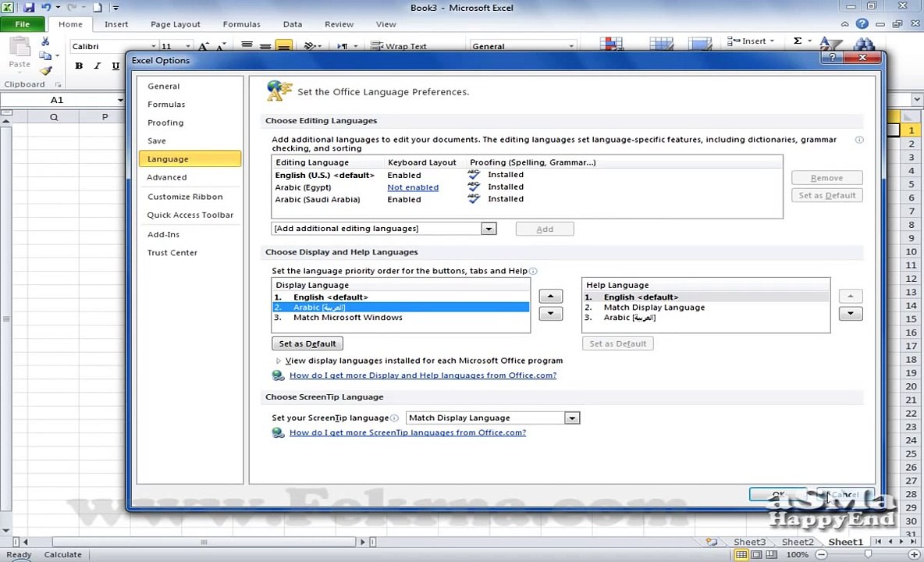Open the ScreenTip language dropdown
This screenshot has width=924, height=562.
(x=571, y=418)
